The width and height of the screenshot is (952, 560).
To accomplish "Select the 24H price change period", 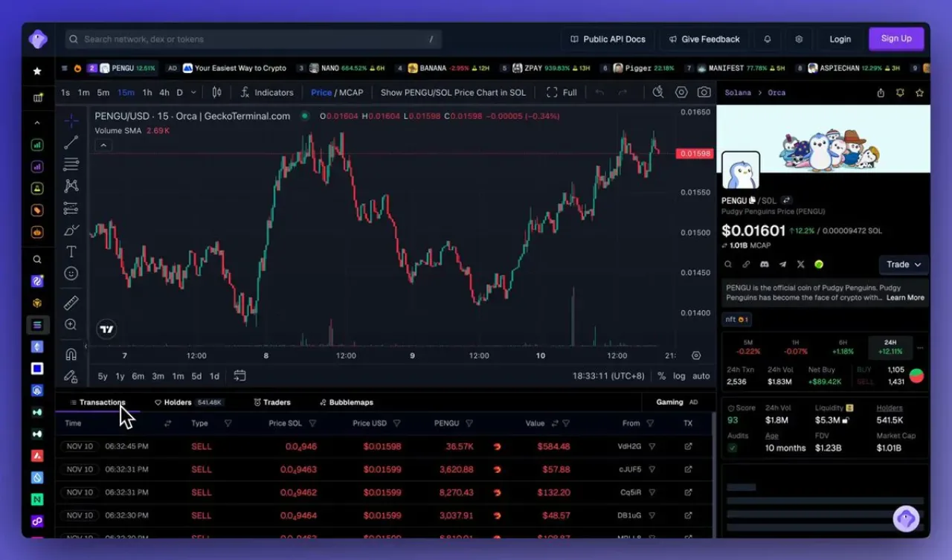I will pyautogui.click(x=890, y=347).
